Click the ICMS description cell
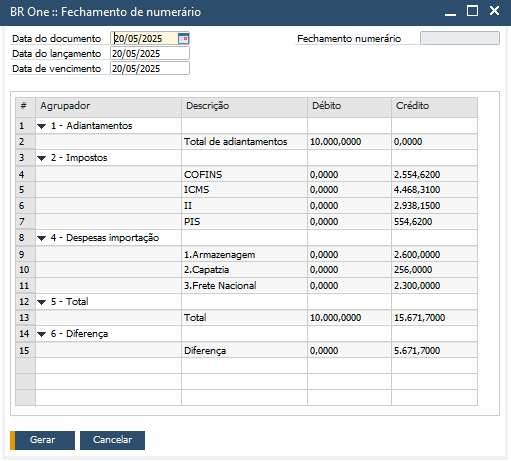The height and width of the screenshot is (461, 511). click(x=244, y=190)
